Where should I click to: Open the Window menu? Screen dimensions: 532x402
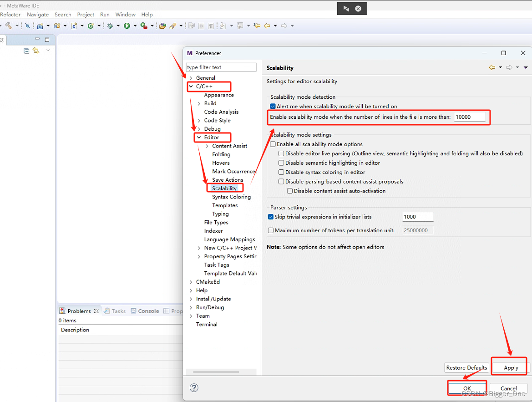(x=125, y=14)
